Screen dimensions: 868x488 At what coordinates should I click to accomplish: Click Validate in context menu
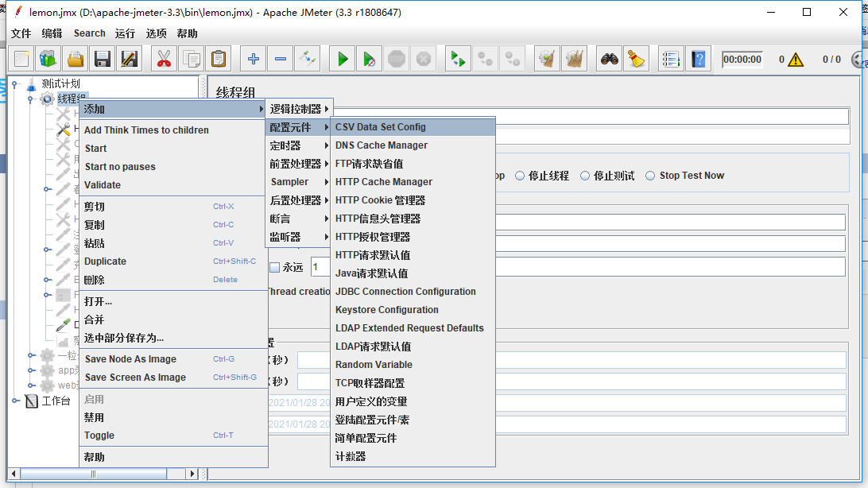click(x=173, y=185)
